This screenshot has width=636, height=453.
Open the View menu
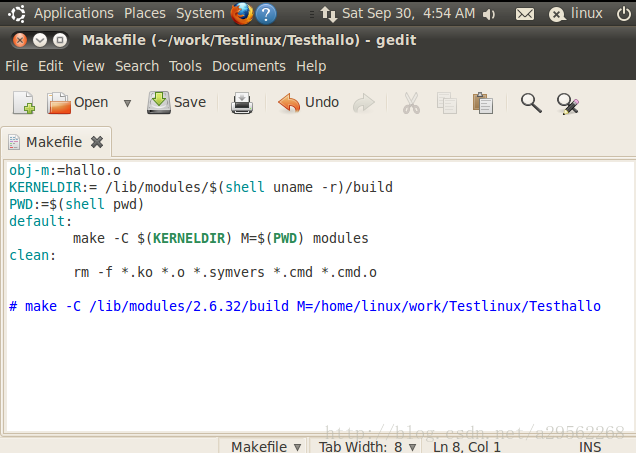[89, 66]
